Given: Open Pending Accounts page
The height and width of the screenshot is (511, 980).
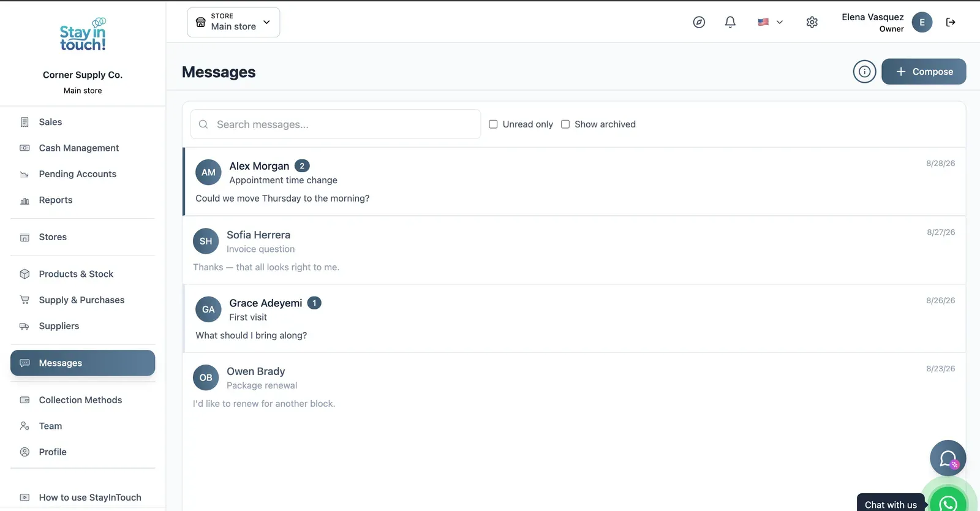Looking at the screenshot, I should click(x=83, y=174).
